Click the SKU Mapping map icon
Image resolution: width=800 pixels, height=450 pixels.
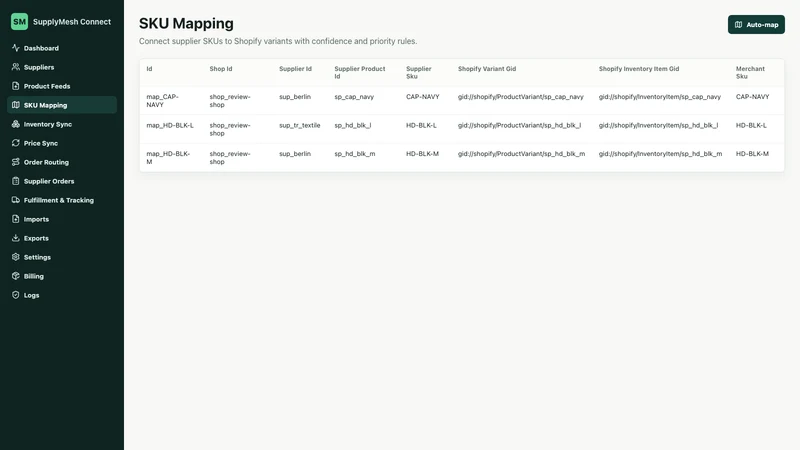(16, 105)
